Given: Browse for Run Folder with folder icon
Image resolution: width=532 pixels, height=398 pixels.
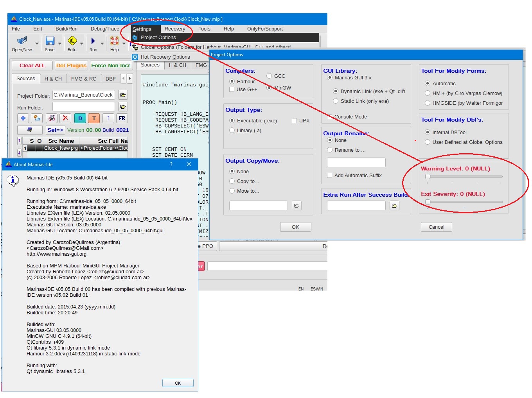Looking at the screenshot, I should coord(123,107).
